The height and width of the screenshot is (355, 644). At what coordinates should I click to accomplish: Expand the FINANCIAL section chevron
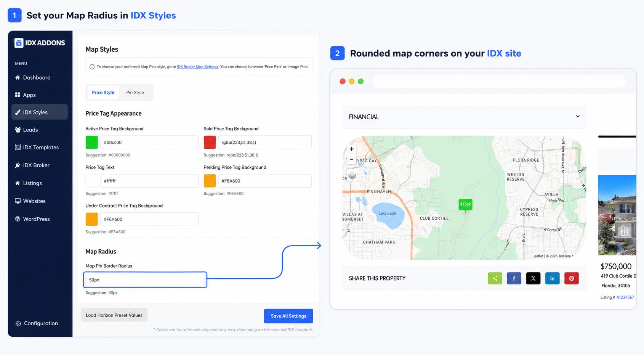pos(578,116)
